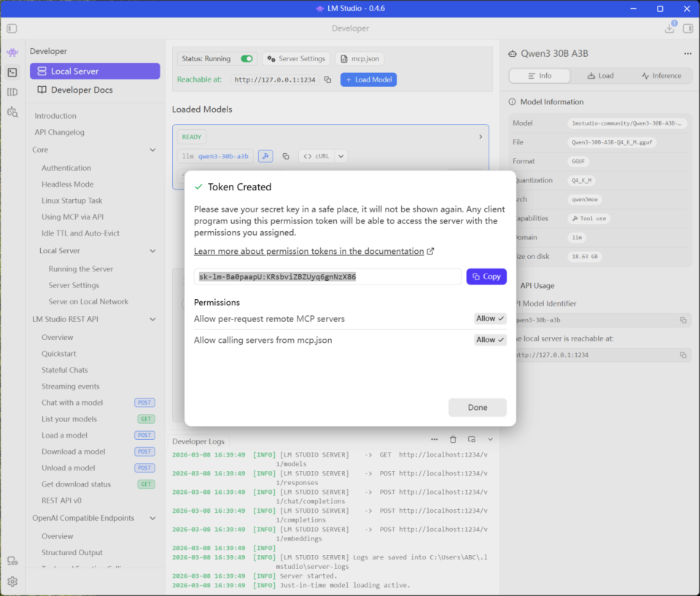Click the icon above the settings gear
Screen dimensions: 700x596
click(x=12, y=561)
